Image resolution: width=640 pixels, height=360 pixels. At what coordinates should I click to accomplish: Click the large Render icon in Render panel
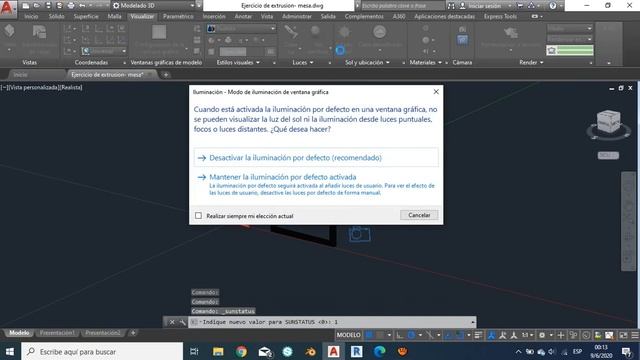tap(511, 33)
